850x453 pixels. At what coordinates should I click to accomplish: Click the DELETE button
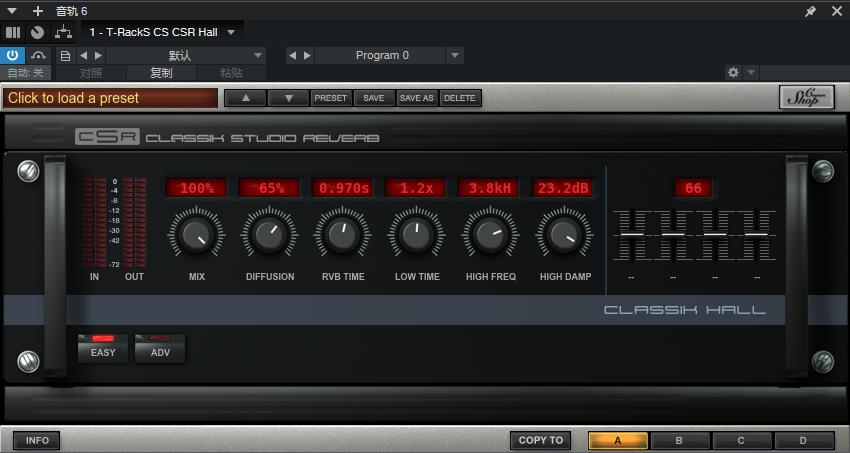tap(460, 98)
